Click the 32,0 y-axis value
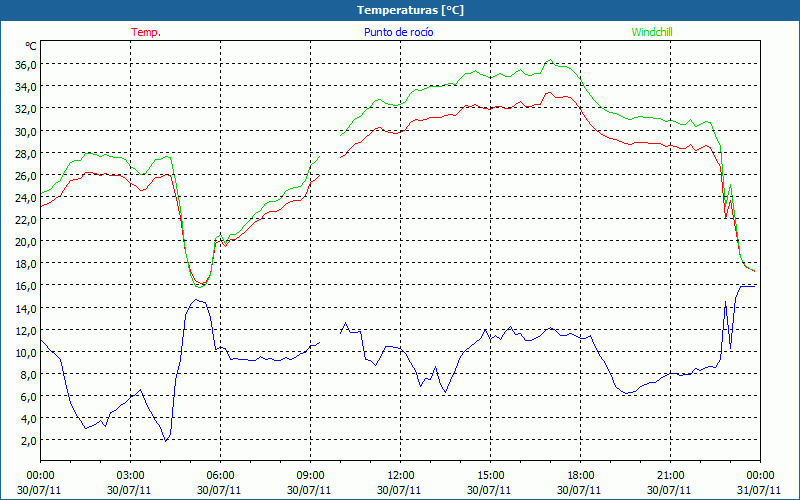The width and height of the screenshot is (800, 500). click(x=27, y=109)
